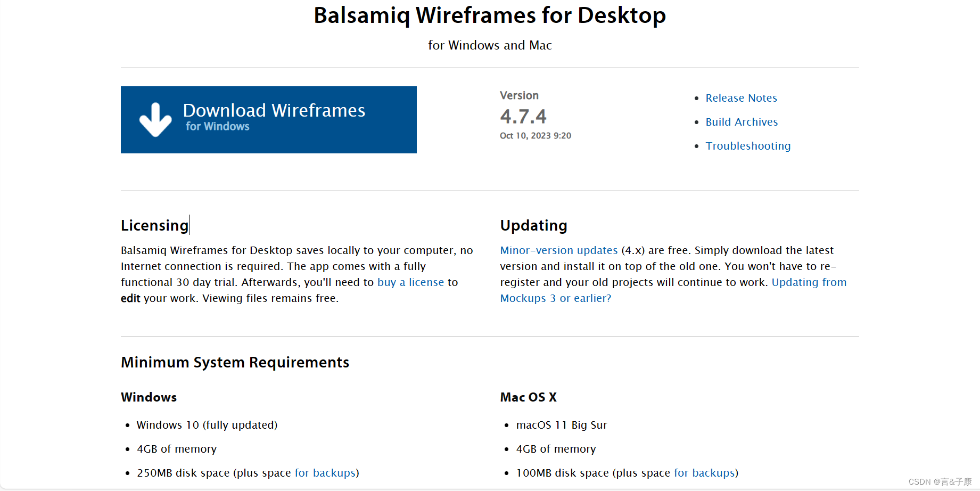
Task: Click the 'for Windows and Mac' subtitle
Action: pos(490,45)
